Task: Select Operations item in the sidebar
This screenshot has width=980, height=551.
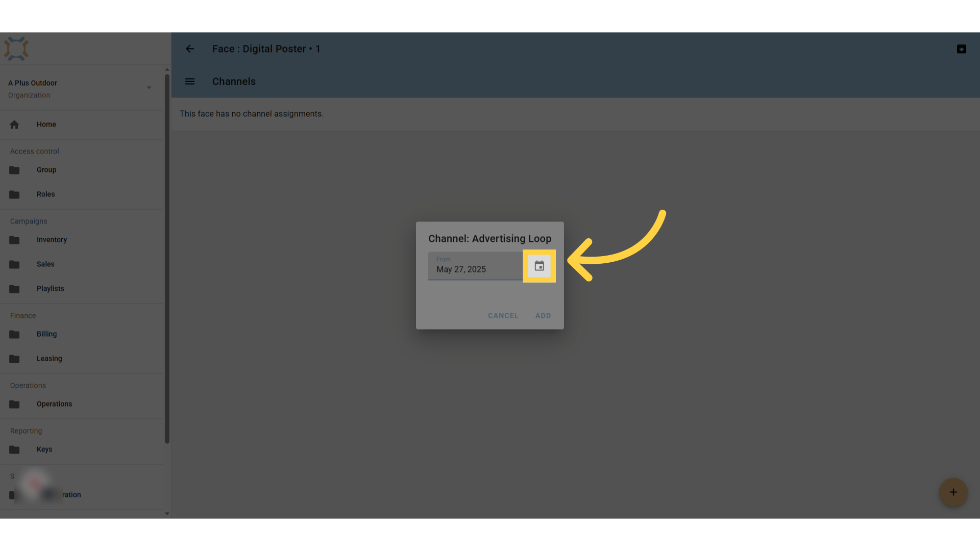Action: 82,404
